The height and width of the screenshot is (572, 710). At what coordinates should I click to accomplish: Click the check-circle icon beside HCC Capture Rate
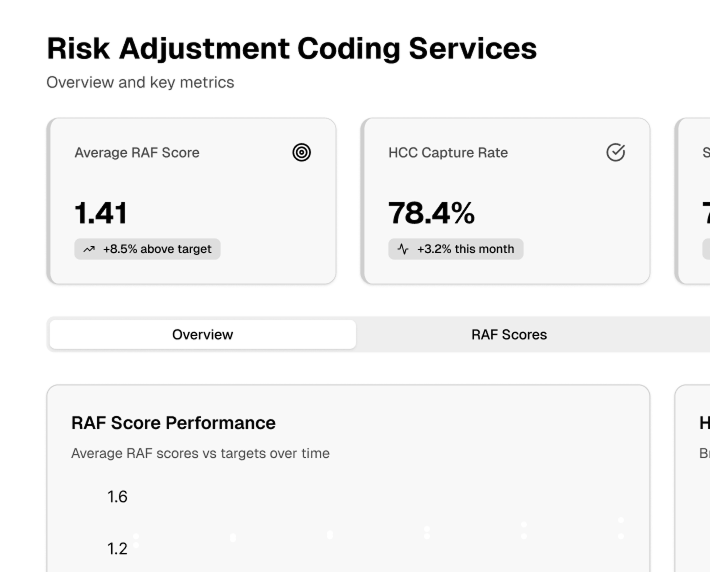coord(616,152)
